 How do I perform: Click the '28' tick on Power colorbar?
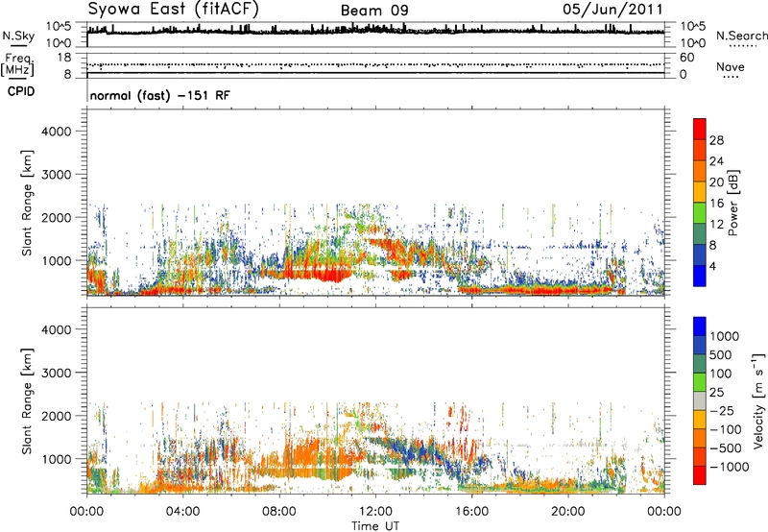(716, 140)
